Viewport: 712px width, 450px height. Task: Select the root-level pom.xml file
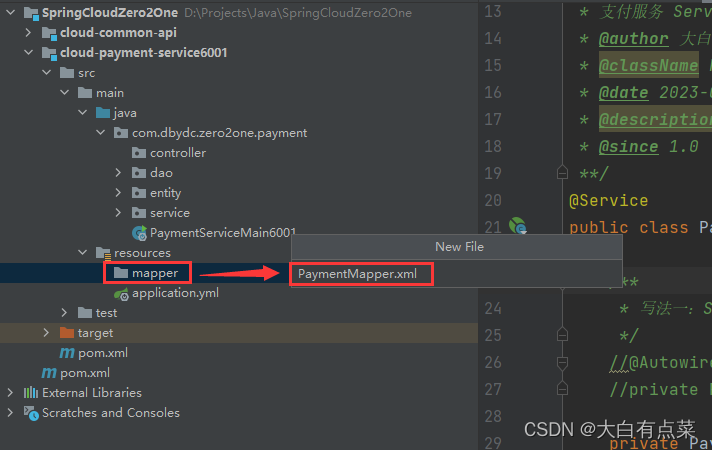pos(85,373)
